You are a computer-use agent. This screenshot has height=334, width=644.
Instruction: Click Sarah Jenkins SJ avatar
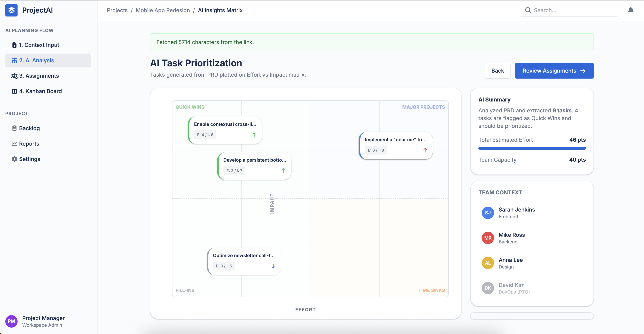(x=488, y=213)
